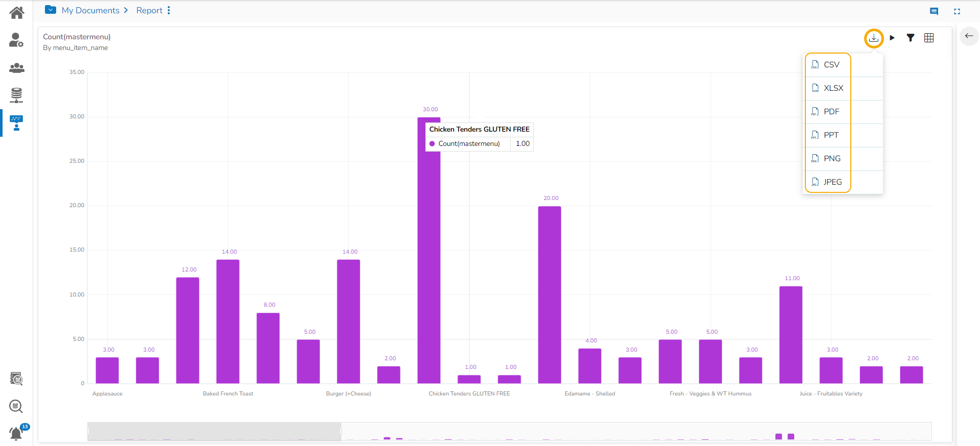Image resolution: width=980 pixels, height=446 pixels.
Task: Open the Report three-dot options menu
Action: 169,10
